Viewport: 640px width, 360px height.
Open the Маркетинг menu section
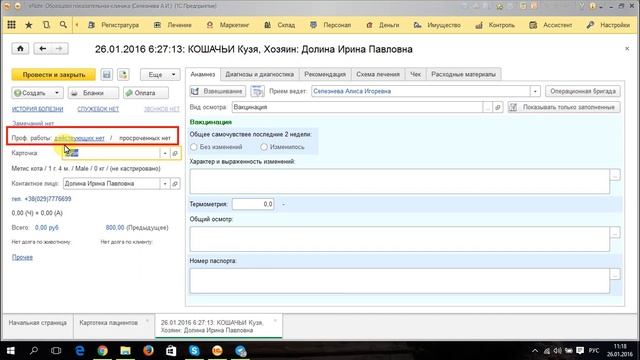[228, 25]
